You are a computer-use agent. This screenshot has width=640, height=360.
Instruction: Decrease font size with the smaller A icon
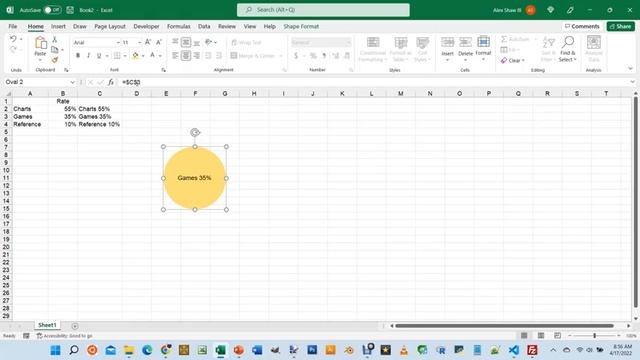tap(159, 42)
